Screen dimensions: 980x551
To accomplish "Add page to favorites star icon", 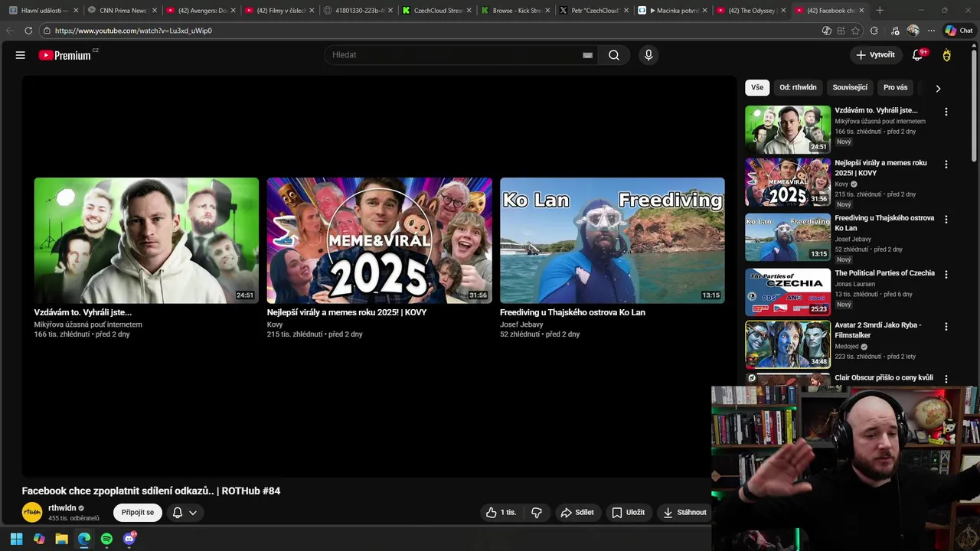I will (x=855, y=31).
